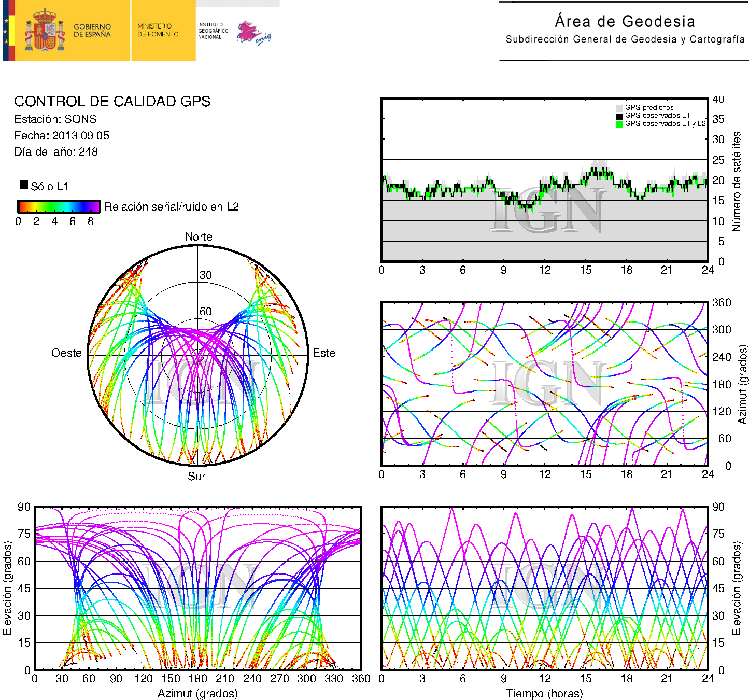The height and width of the screenshot is (700, 749).
Task: Click the Spanish coat of arms emblem
Action: pos(45,31)
